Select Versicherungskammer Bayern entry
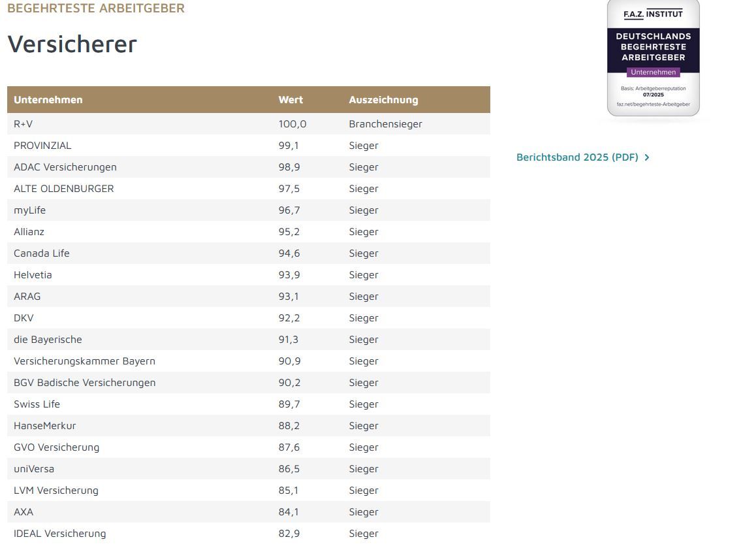Screen dimensions: 756x548 tap(84, 361)
